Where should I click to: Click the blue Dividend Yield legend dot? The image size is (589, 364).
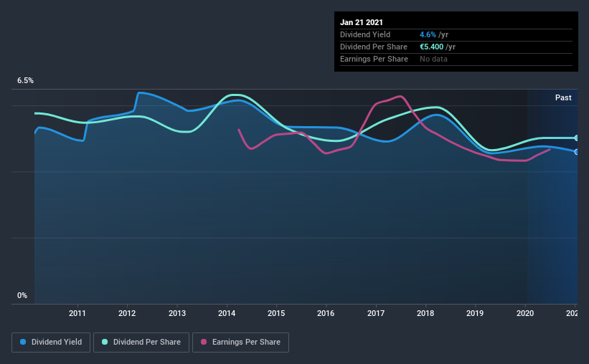[23, 342]
